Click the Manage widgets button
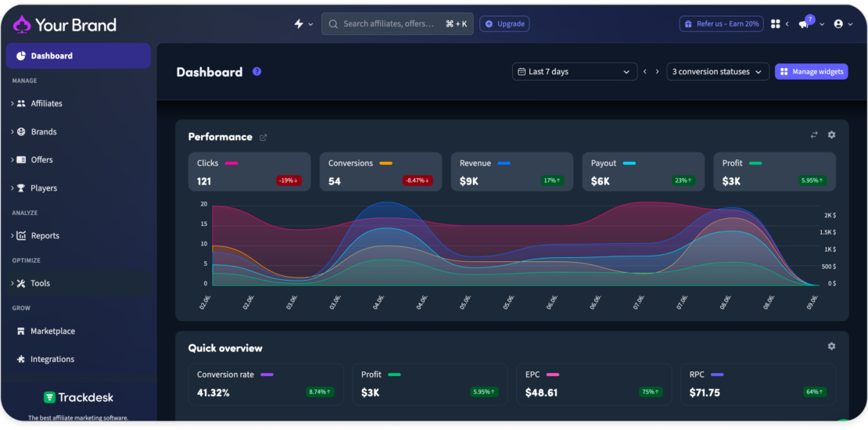868x430 pixels. coord(812,71)
